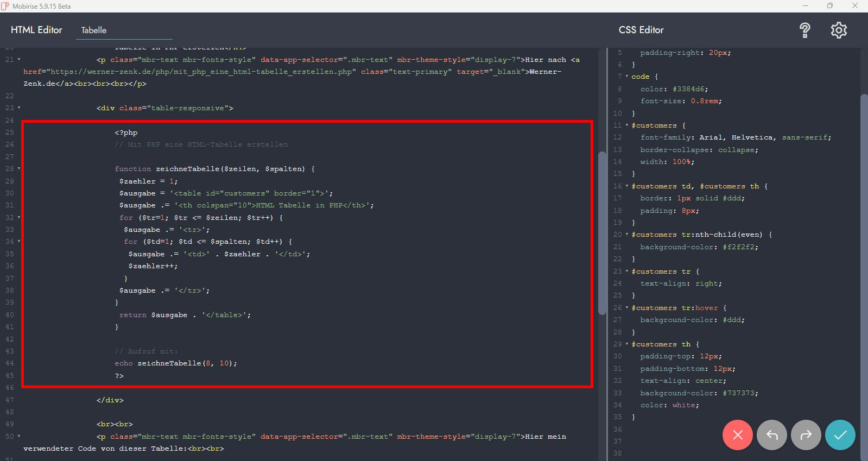Open the editor settings gear icon
This screenshot has height=461, width=868.
point(839,30)
